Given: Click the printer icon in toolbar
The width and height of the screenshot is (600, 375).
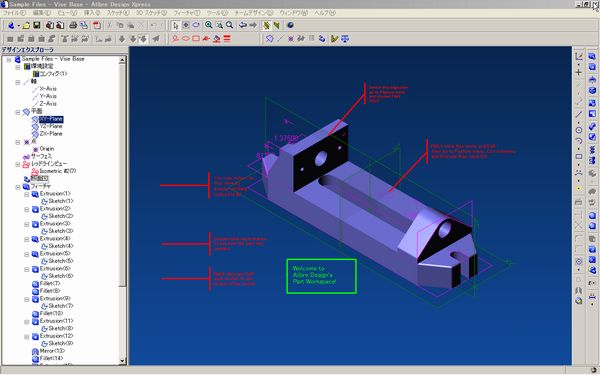Looking at the screenshot, I should point(73,25).
